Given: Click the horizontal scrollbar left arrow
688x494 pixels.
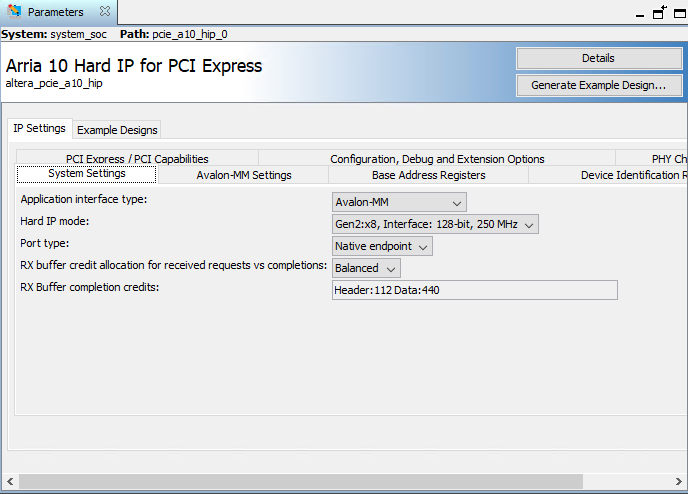Looking at the screenshot, I should 10,482.
